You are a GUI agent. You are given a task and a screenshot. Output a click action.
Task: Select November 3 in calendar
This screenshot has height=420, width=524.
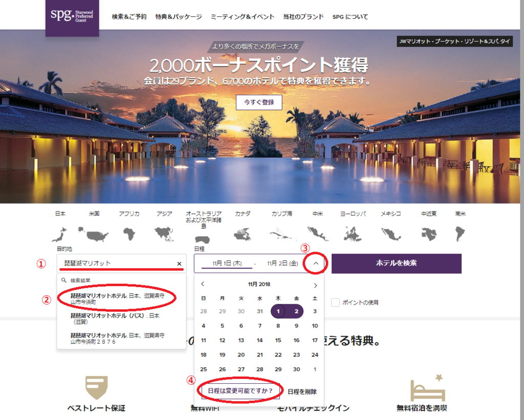click(315, 311)
